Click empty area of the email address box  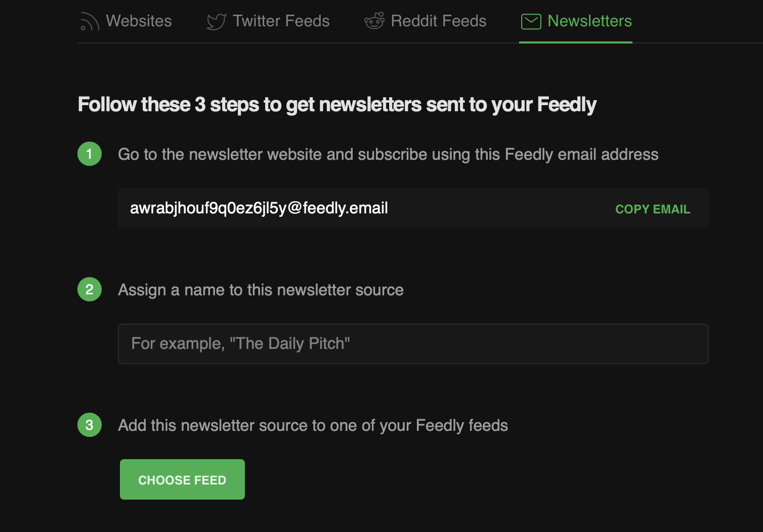tap(501, 208)
